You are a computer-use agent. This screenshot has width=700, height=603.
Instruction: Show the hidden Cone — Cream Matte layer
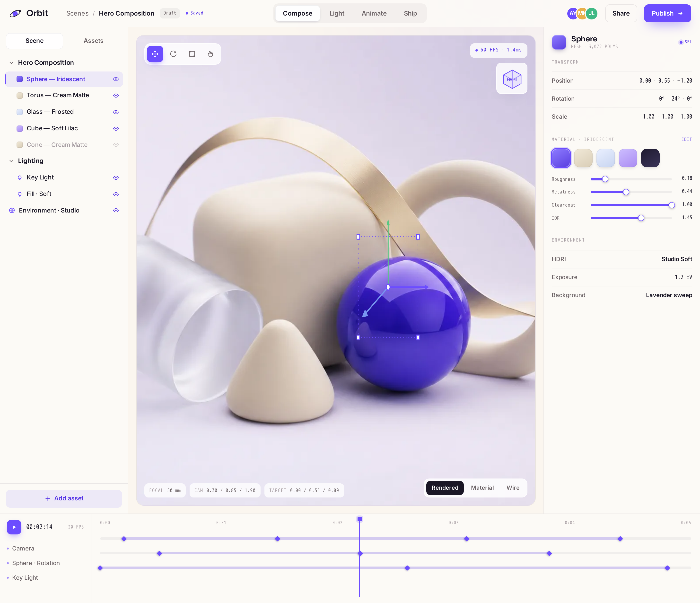(116, 145)
